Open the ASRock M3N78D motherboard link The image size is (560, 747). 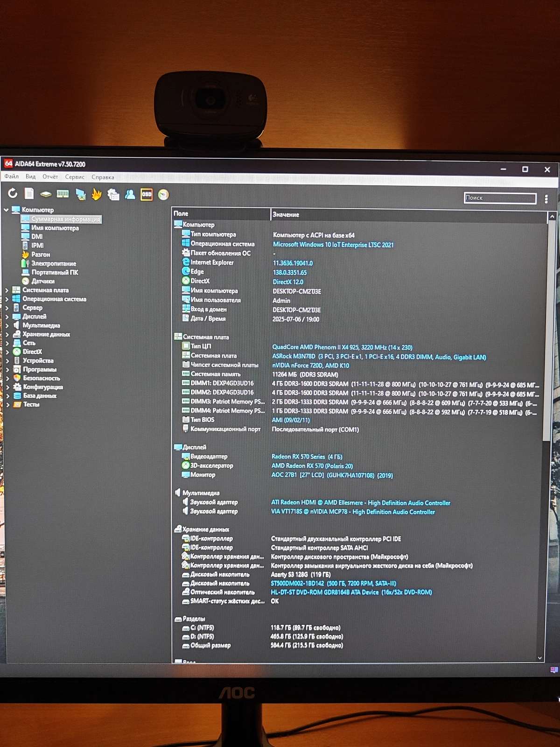pyautogui.click(x=379, y=357)
